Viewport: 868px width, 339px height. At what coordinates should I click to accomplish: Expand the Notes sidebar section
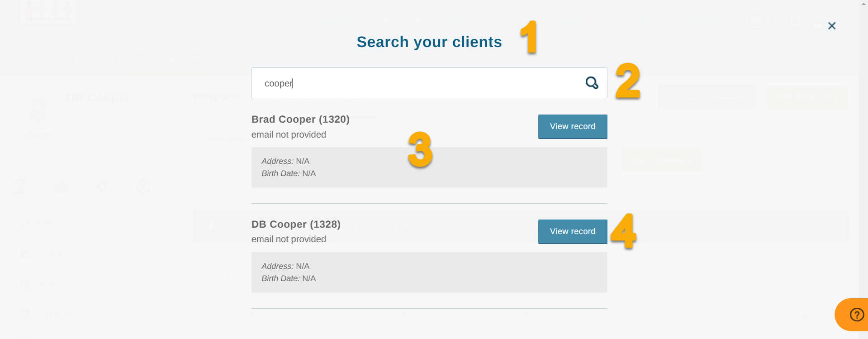tap(139, 283)
